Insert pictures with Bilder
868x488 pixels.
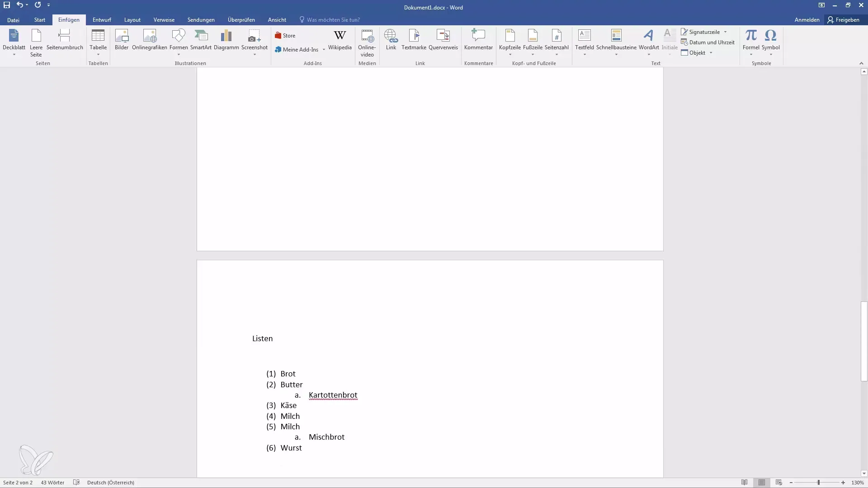tap(122, 40)
